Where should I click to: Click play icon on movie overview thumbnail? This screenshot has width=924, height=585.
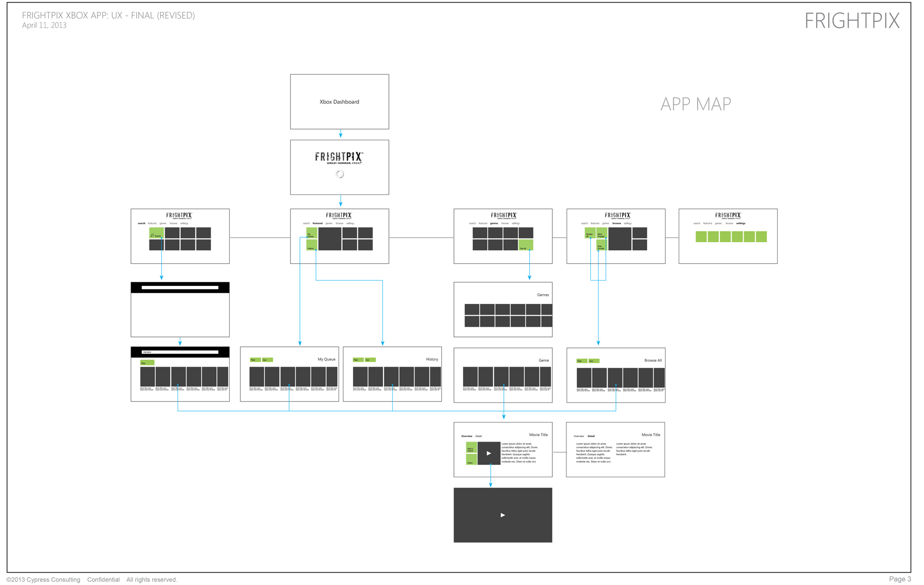489,453
